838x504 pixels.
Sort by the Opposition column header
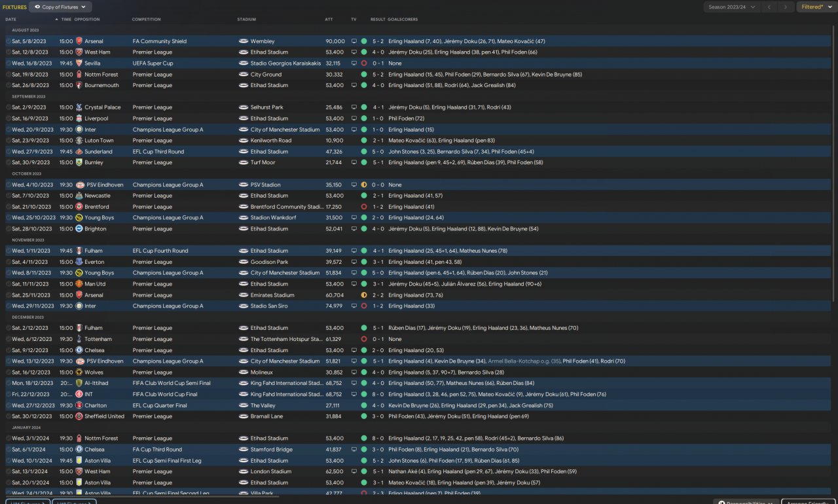87,20
